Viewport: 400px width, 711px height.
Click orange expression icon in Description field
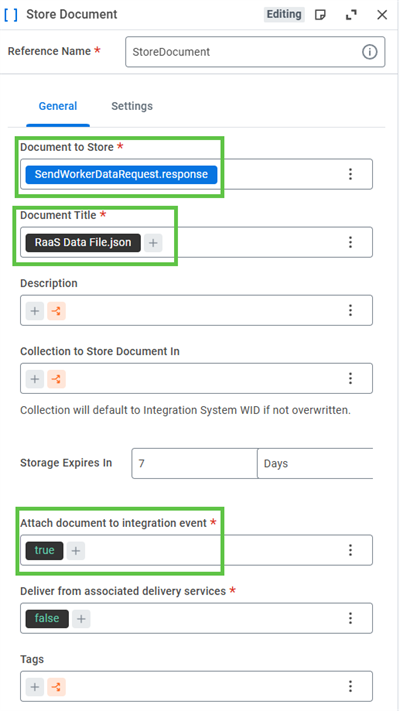(x=56, y=311)
